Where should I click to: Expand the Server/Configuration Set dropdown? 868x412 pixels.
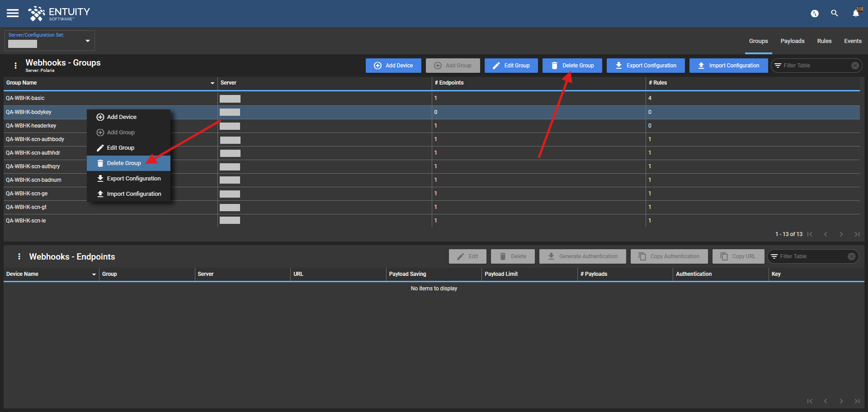pos(88,41)
